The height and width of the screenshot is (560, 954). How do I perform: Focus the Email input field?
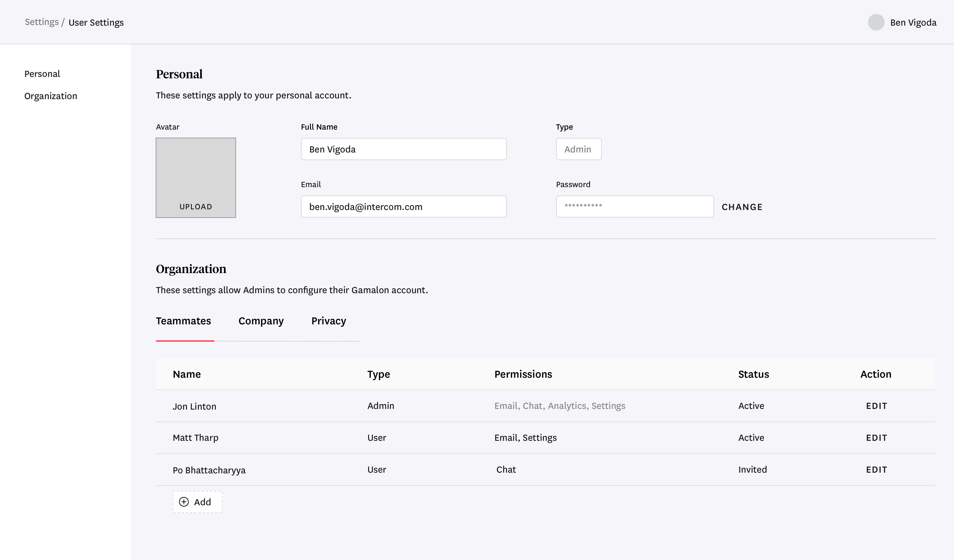tap(404, 207)
